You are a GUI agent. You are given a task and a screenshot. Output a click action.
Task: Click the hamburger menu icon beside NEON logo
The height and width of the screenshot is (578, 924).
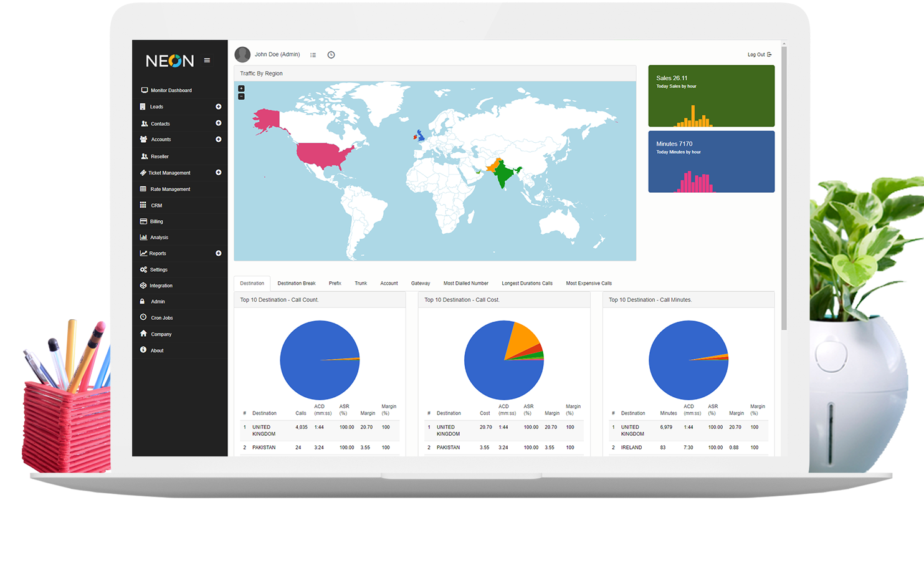207,60
